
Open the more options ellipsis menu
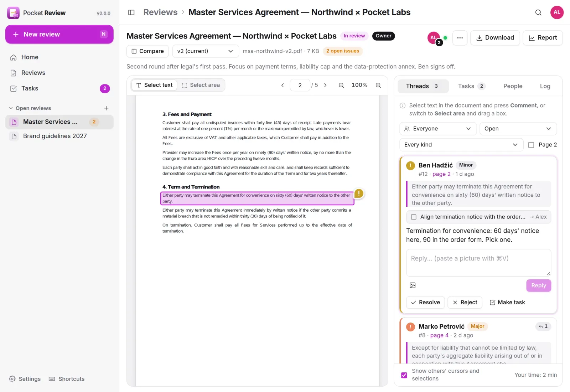tap(460, 38)
